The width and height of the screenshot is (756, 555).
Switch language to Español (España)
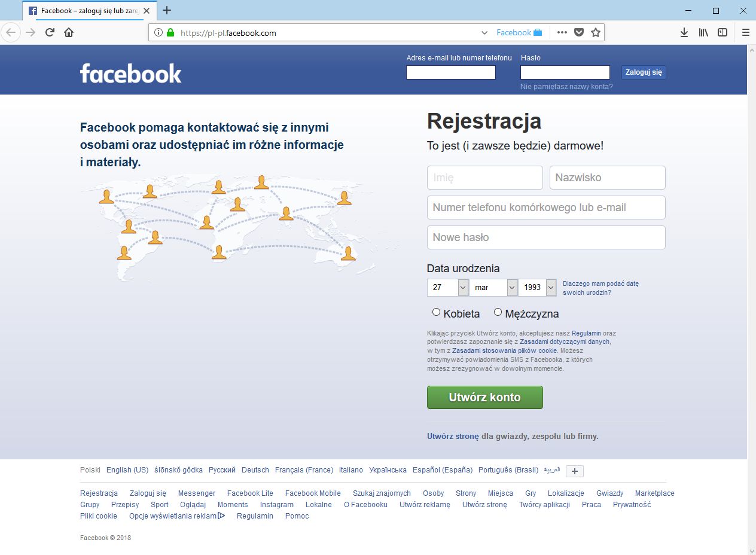click(x=443, y=470)
